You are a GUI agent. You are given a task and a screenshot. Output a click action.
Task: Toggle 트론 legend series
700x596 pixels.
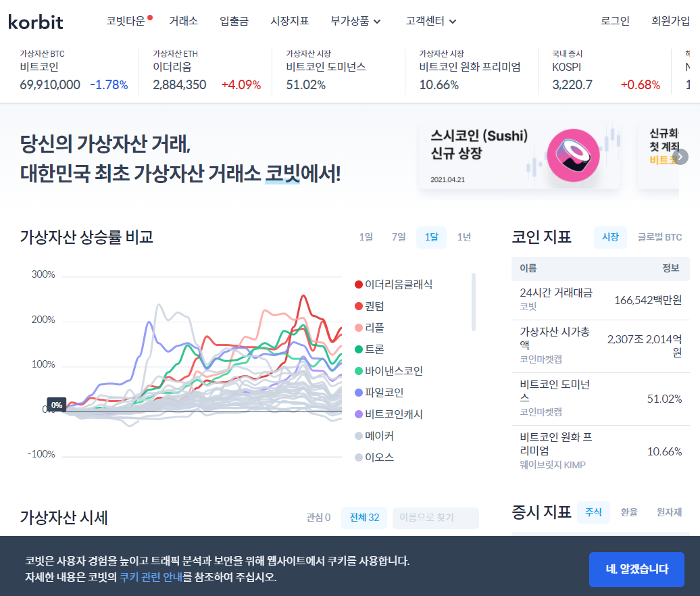tap(369, 349)
